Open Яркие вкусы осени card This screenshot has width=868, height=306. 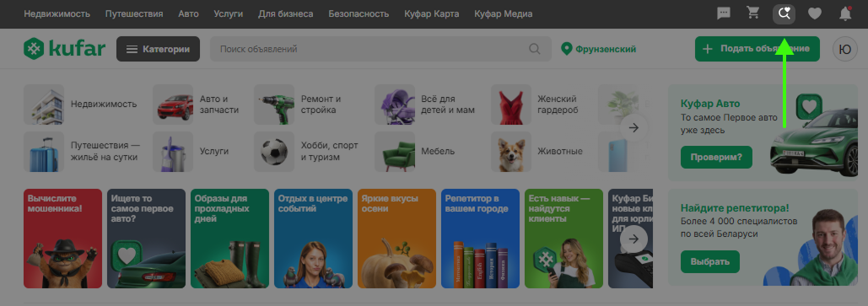point(397,239)
